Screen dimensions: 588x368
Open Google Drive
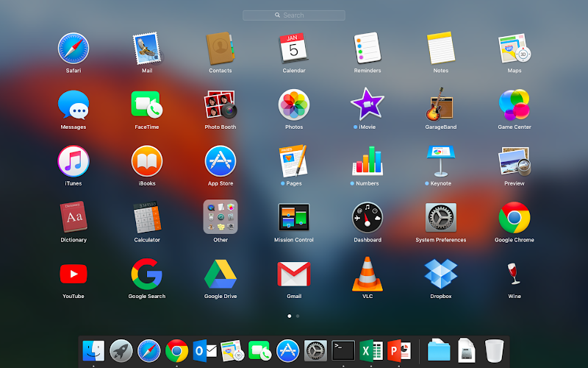220,274
